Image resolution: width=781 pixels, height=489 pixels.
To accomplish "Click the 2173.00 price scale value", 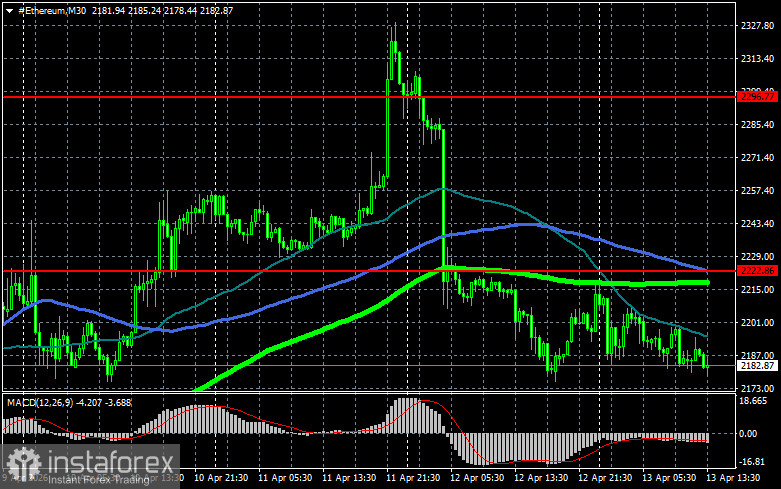I will (757, 388).
